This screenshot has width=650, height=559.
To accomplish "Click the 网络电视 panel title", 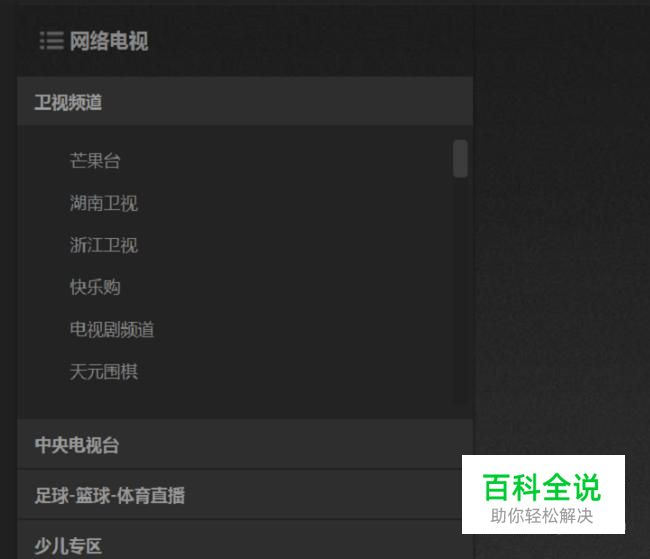I will click(x=109, y=41).
